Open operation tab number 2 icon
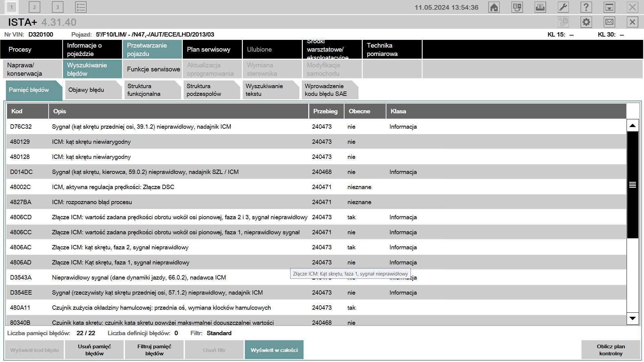Screen dimensions: 644x362 35,7
